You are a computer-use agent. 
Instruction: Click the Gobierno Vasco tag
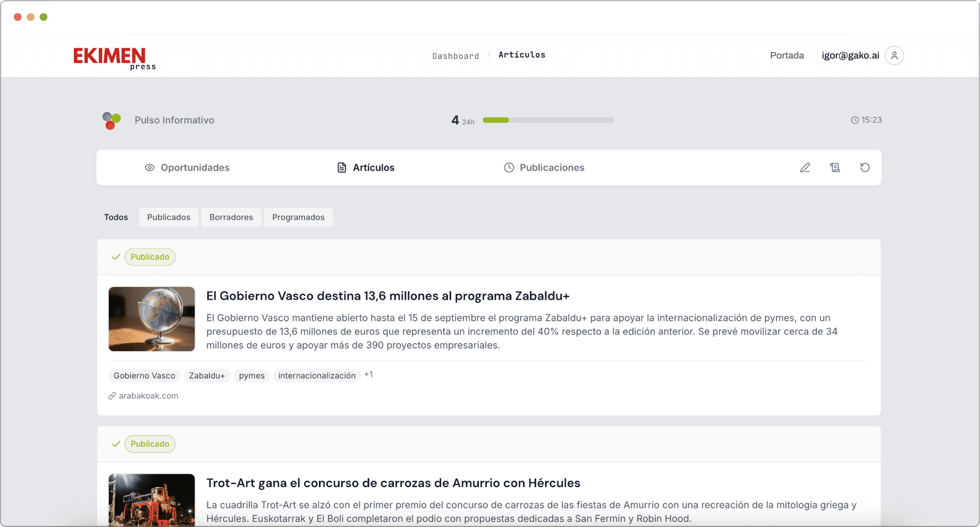coord(145,376)
